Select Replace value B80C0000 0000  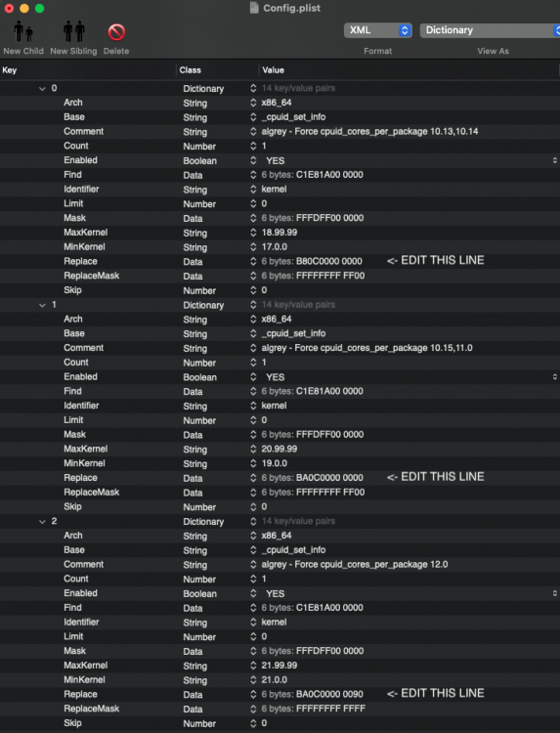click(x=328, y=261)
